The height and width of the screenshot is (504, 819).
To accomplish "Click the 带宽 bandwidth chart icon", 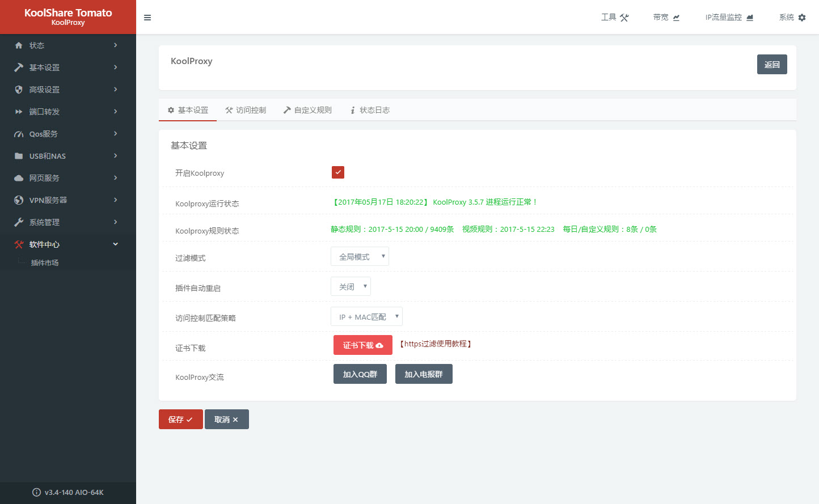I will click(676, 18).
